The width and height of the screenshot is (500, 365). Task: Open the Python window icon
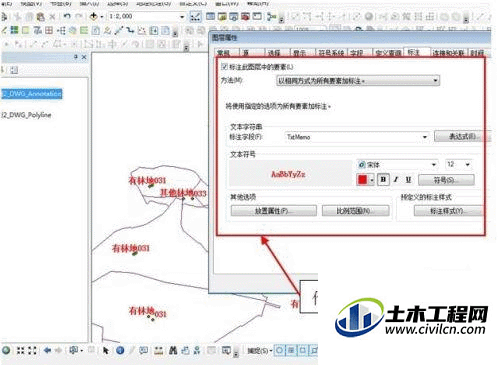point(257,16)
